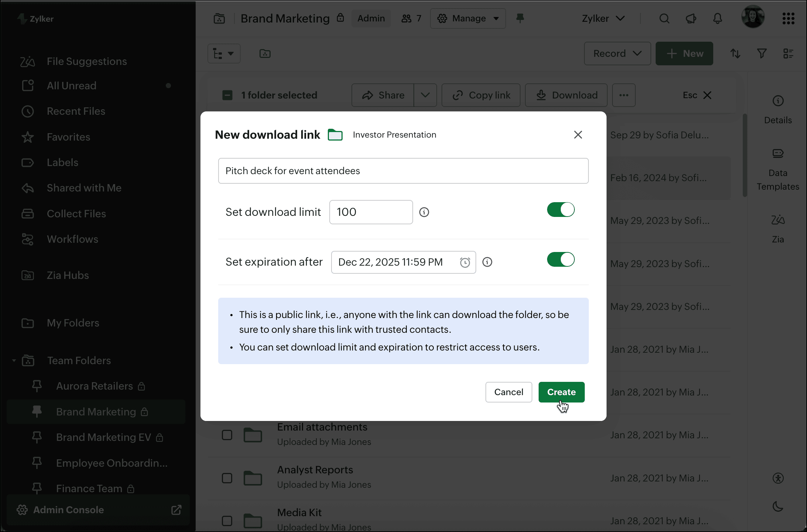Click the filter funnel icon

(762, 54)
